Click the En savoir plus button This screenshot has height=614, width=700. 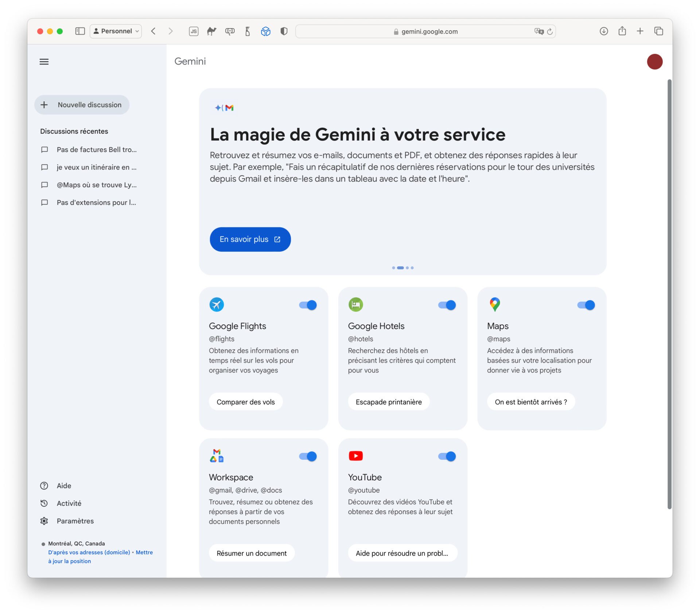tap(250, 239)
